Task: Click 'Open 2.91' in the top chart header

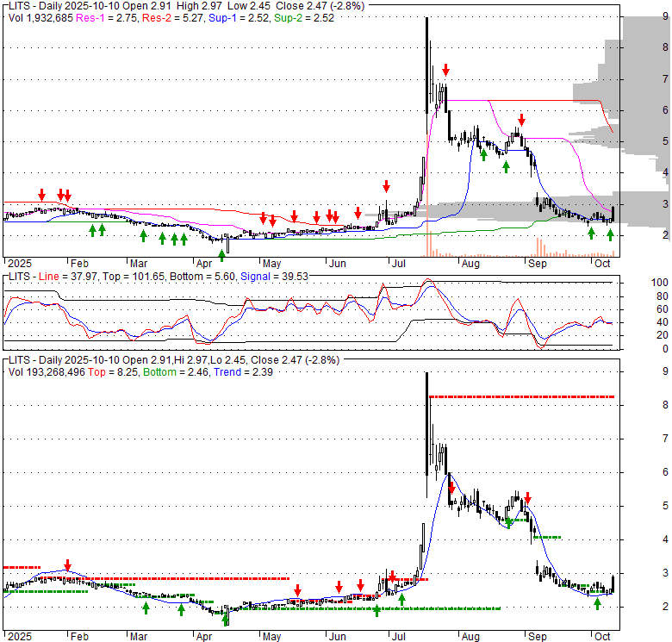Action: point(146,6)
